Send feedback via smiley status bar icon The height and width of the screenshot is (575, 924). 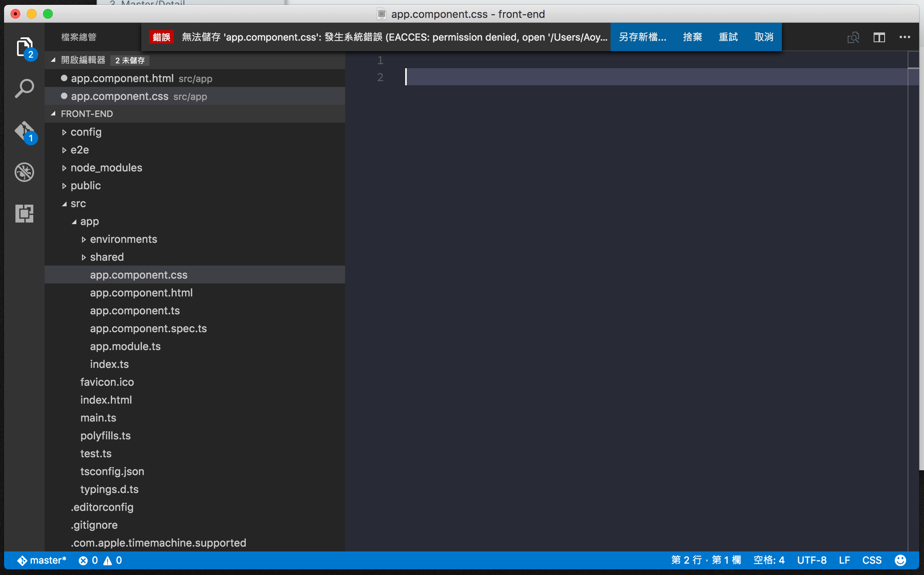900,560
